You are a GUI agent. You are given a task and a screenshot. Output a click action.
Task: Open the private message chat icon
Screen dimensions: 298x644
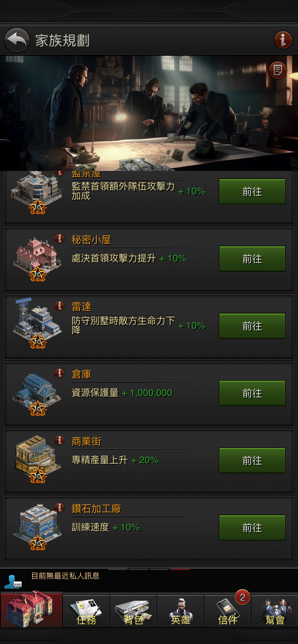(13, 582)
